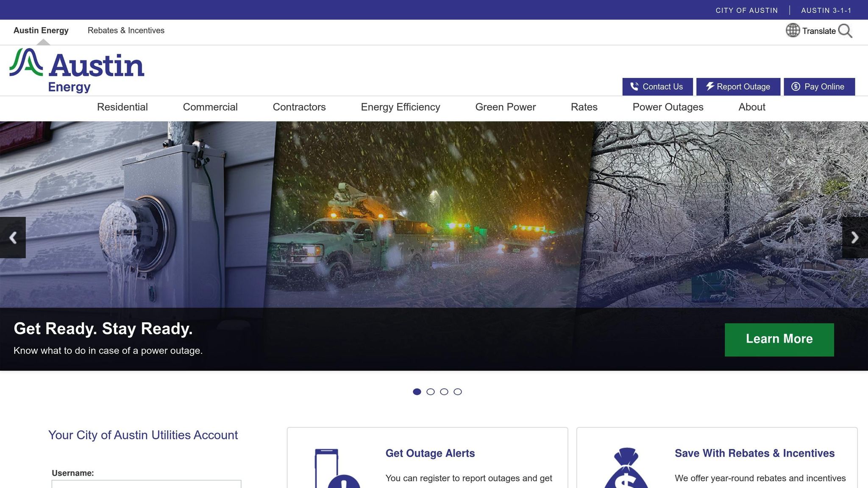Image resolution: width=868 pixels, height=488 pixels.
Task: Select the second carousel dot indicator
Action: click(431, 392)
